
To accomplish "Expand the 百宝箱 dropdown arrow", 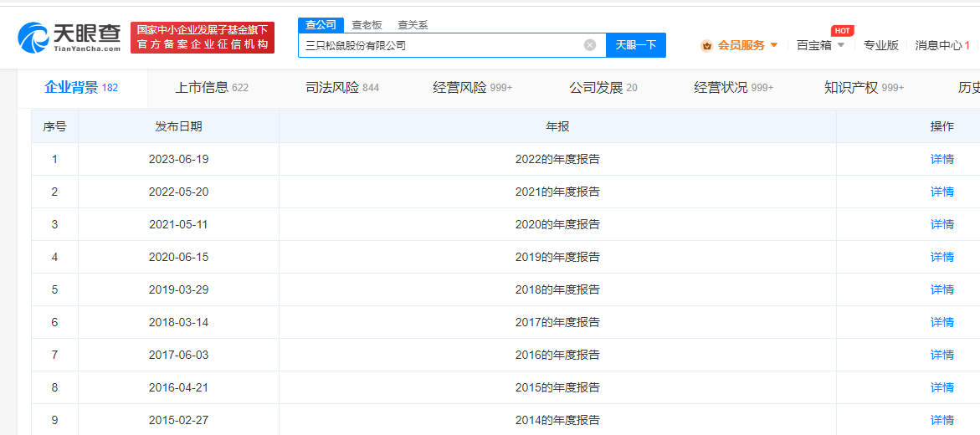I will point(840,45).
